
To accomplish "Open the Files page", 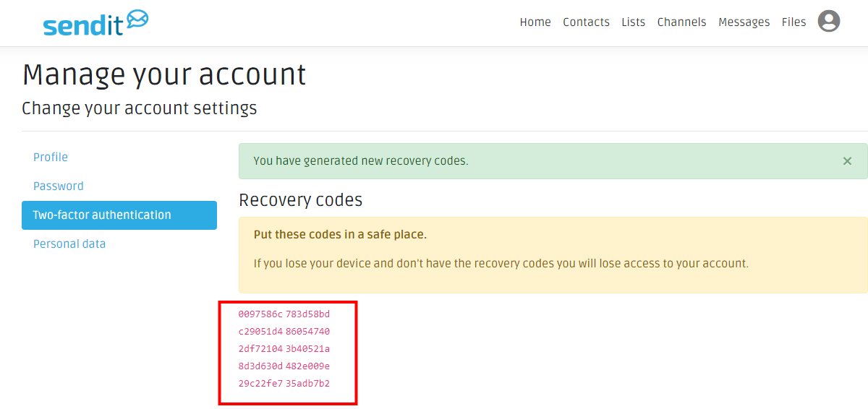I will [793, 22].
